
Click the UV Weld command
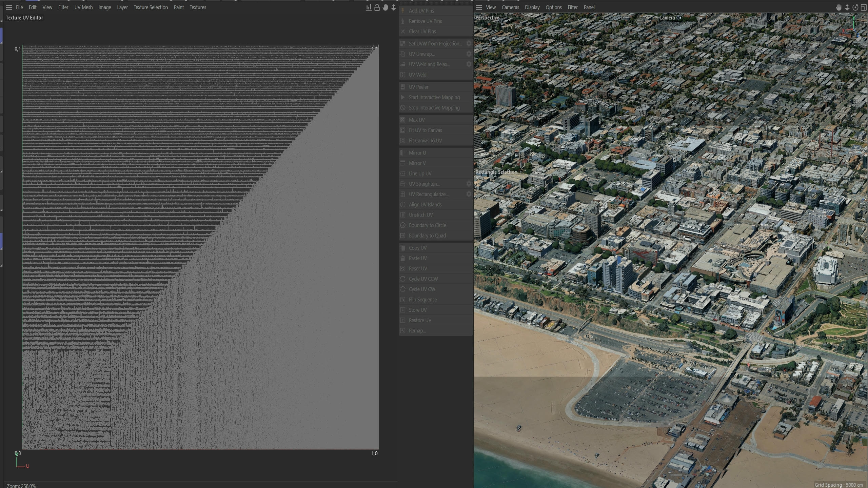point(436,75)
